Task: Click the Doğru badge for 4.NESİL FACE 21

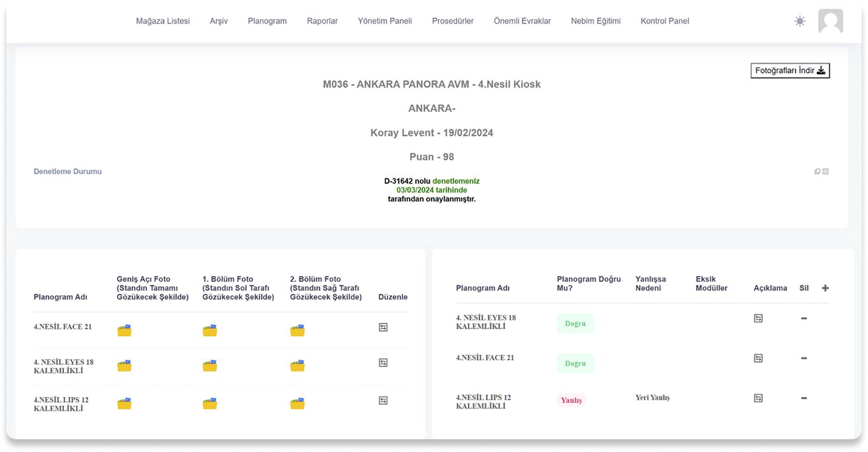Action: tap(575, 363)
